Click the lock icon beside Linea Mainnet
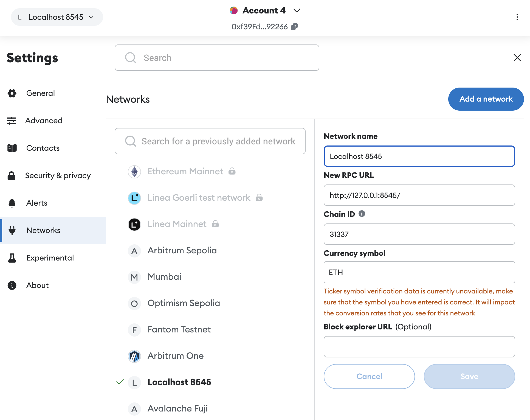This screenshot has height=420, width=530. 215,224
